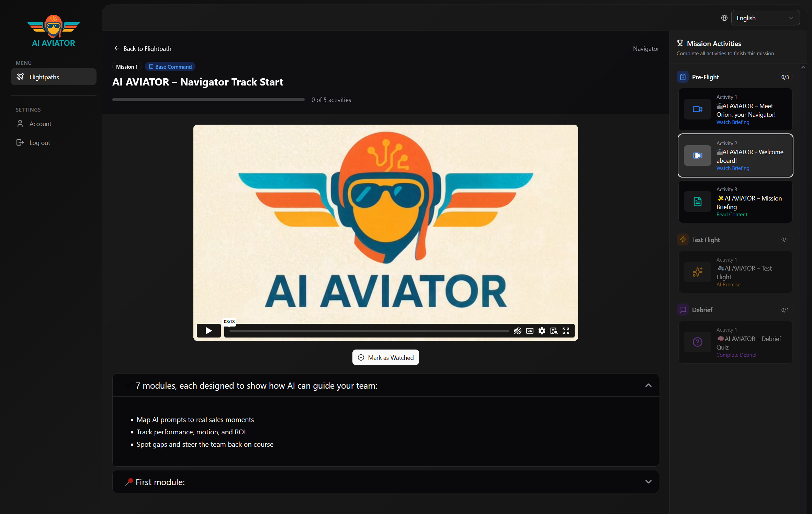Play the AI Aviator briefing video

pos(208,330)
